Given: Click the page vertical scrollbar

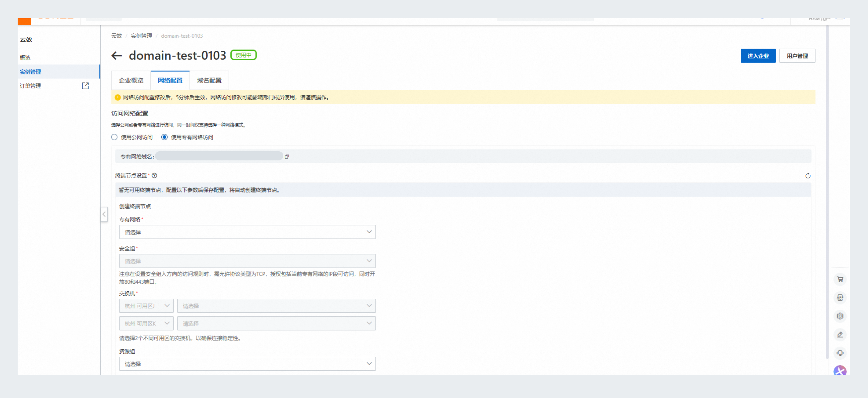Looking at the screenshot, I should coord(827,192).
